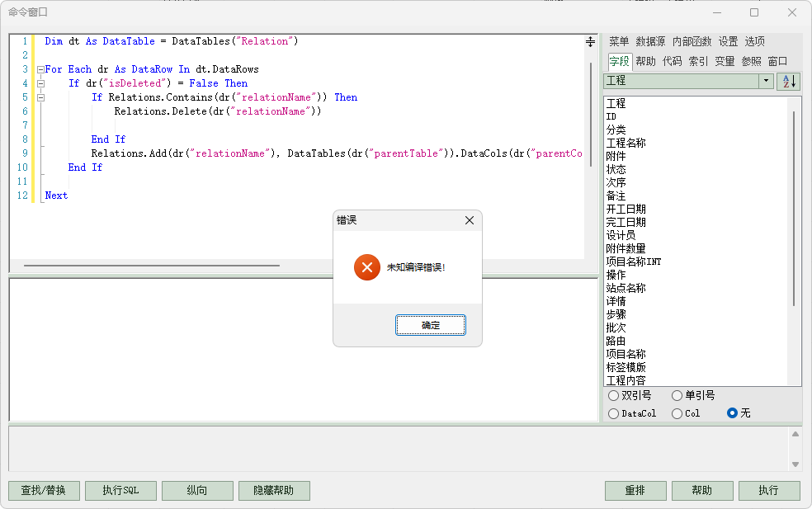Select the 状态 field in list
This screenshot has height=509, width=812.
click(x=616, y=169)
